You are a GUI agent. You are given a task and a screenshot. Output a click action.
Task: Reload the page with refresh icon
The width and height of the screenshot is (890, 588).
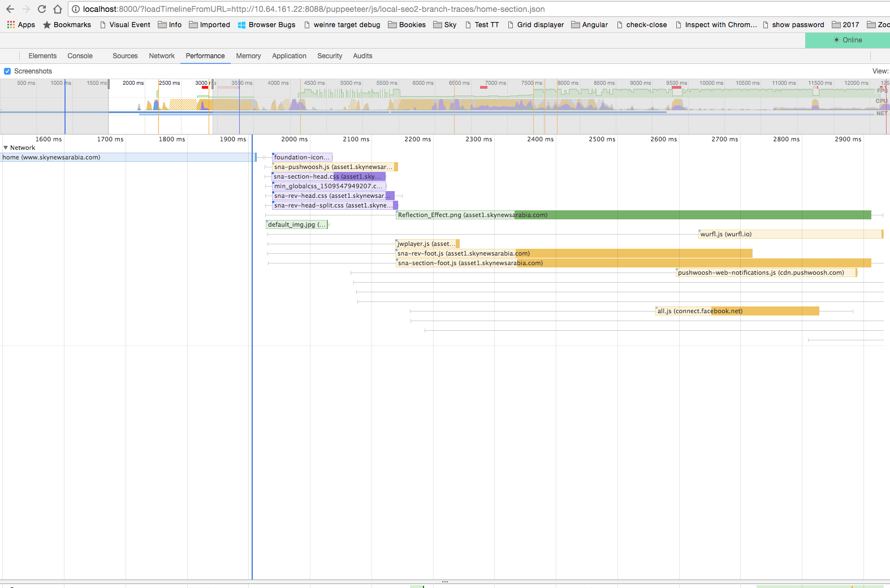(42, 9)
